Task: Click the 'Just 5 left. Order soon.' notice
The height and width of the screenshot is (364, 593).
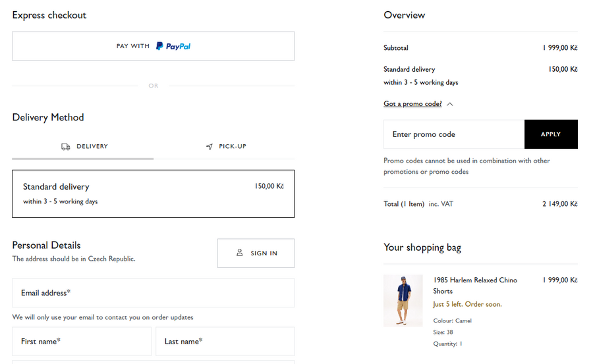Action: pos(467,304)
